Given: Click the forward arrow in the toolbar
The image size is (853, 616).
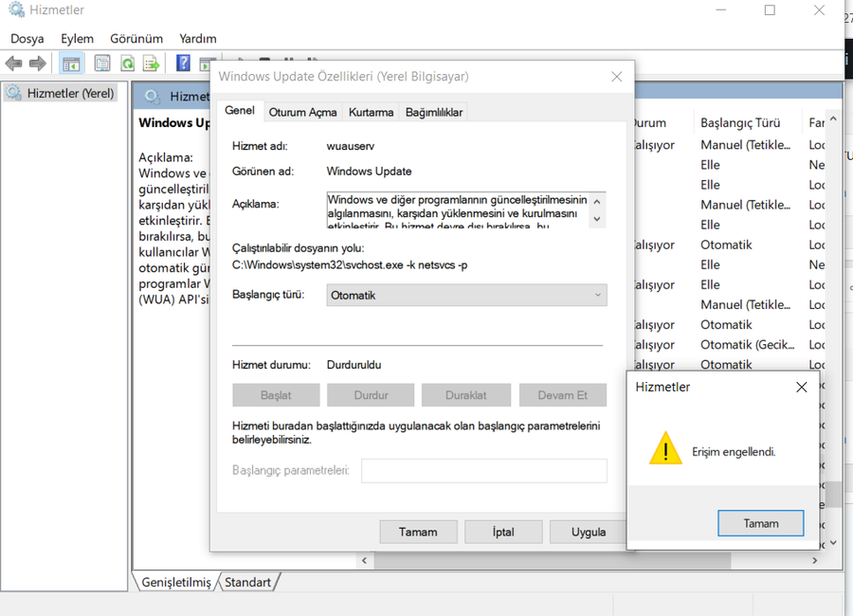Looking at the screenshot, I should click(x=38, y=63).
